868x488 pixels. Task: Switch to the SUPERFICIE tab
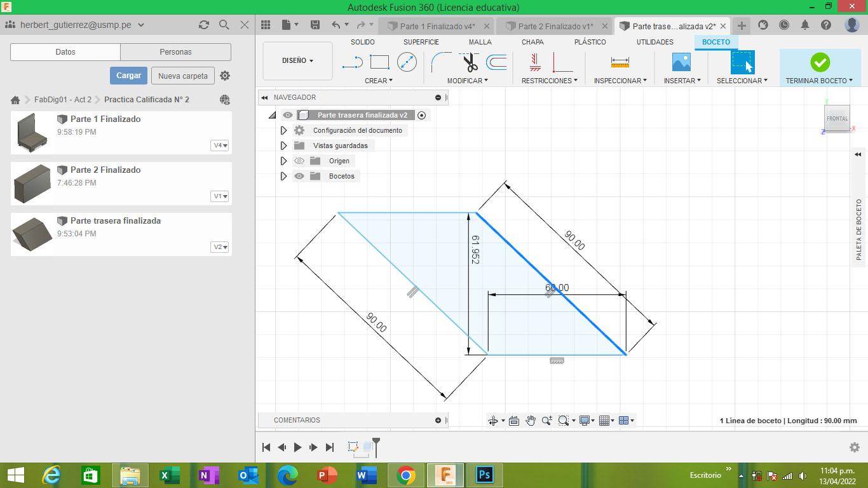click(421, 42)
